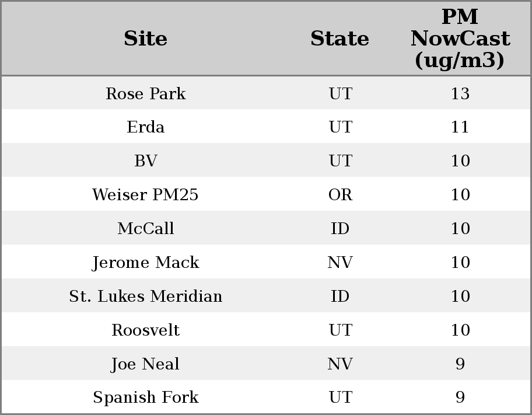532x415 pixels.
Task: Click the OR state cell for Weiser PM25
Action: tap(340, 195)
